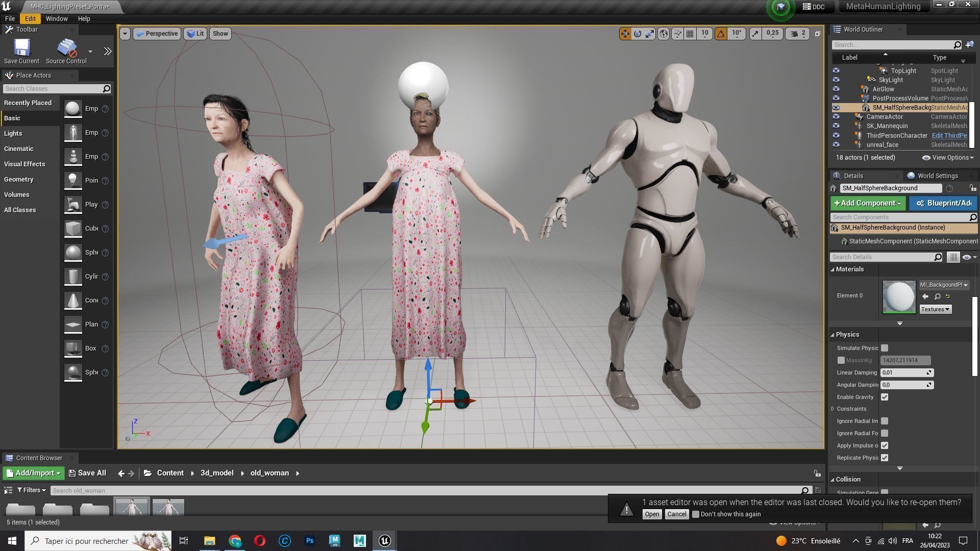Click Open in the asset editor notification
The width and height of the screenshot is (980, 551).
tap(652, 514)
